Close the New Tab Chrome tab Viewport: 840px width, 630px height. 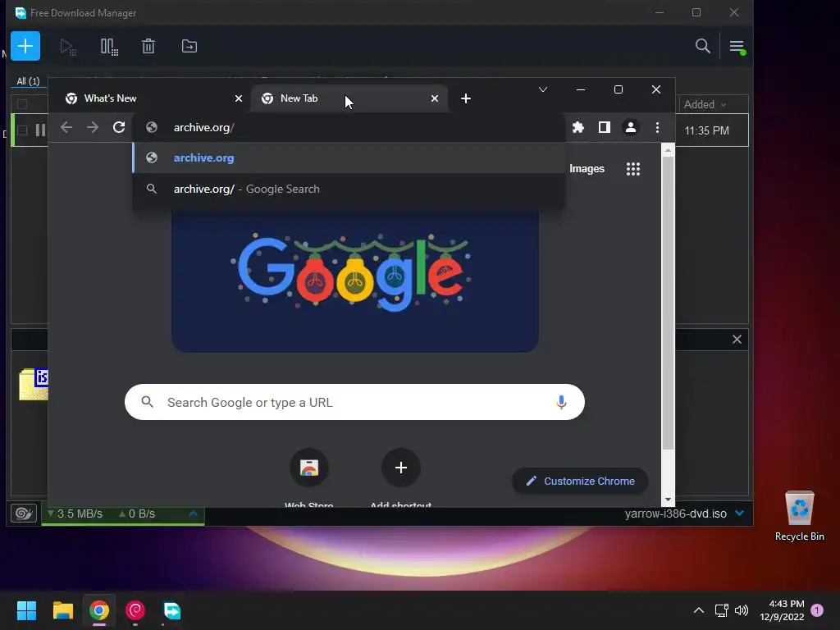coord(435,98)
